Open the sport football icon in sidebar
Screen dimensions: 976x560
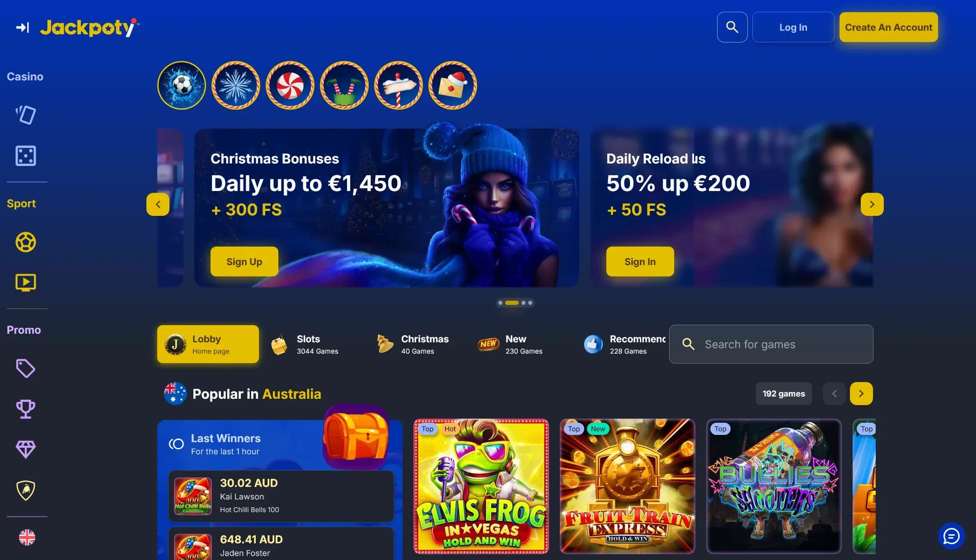coord(26,242)
